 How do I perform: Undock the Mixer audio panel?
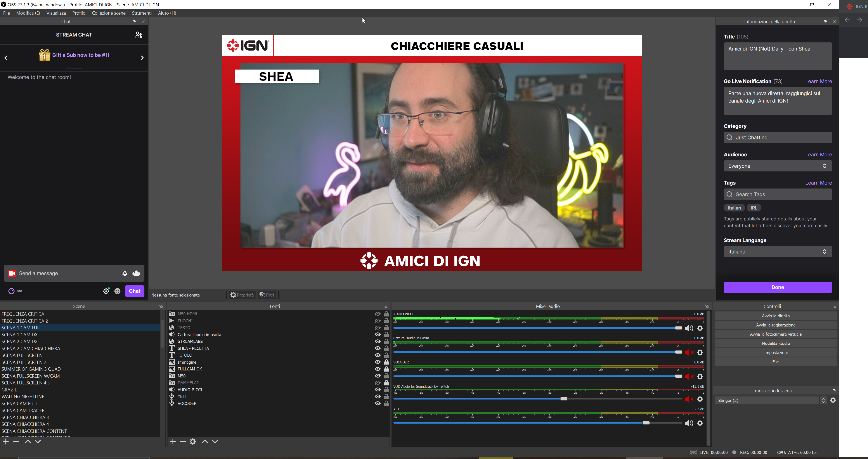707,306
